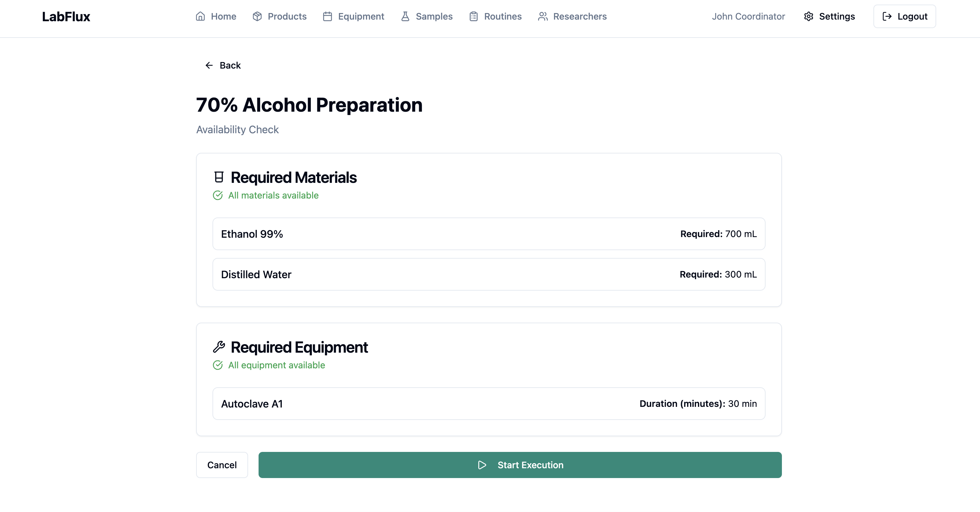Click the wrench icon beside Required Equipment
The image size is (980, 512).
(x=219, y=347)
